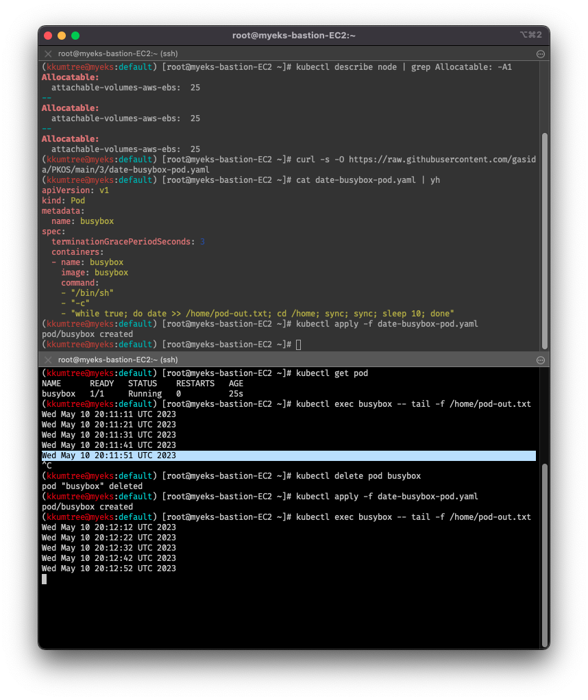Click the 'cat date-busybox-pod.yaml | yh' command

click(x=368, y=180)
